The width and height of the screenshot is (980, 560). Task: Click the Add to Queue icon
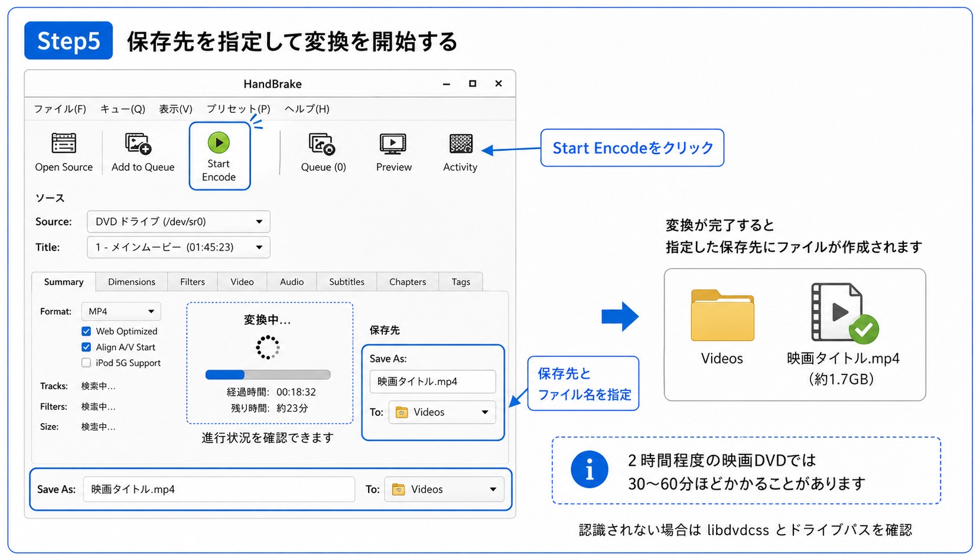(x=139, y=144)
